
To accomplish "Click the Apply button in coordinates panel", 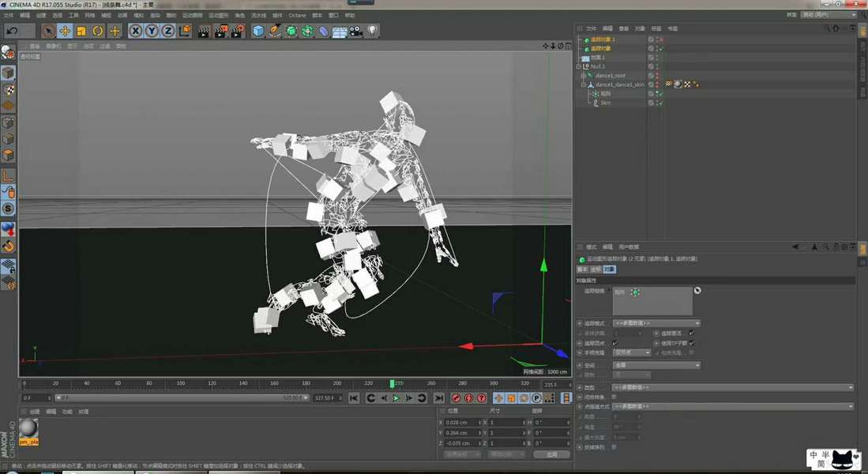I will coord(551,454).
